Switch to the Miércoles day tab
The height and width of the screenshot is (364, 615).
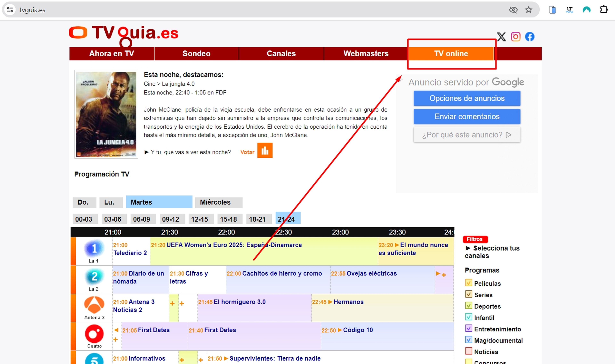[x=219, y=202]
